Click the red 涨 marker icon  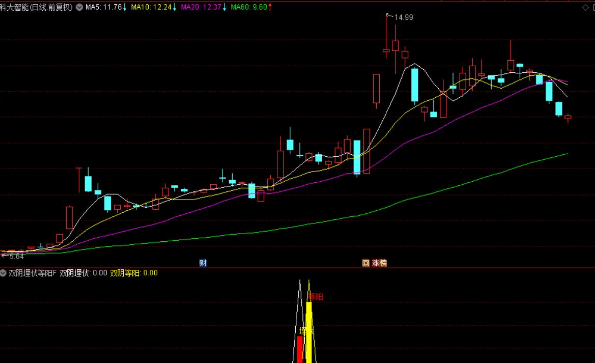[x=376, y=262]
